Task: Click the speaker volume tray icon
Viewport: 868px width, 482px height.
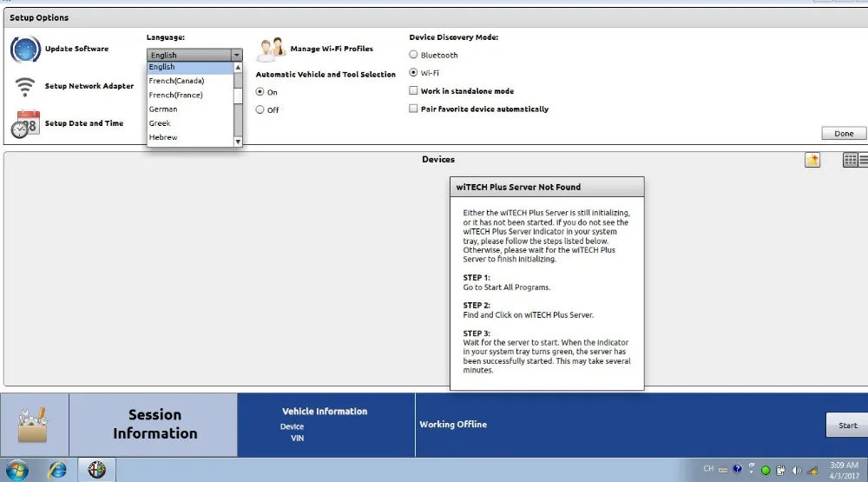Action: click(x=796, y=471)
